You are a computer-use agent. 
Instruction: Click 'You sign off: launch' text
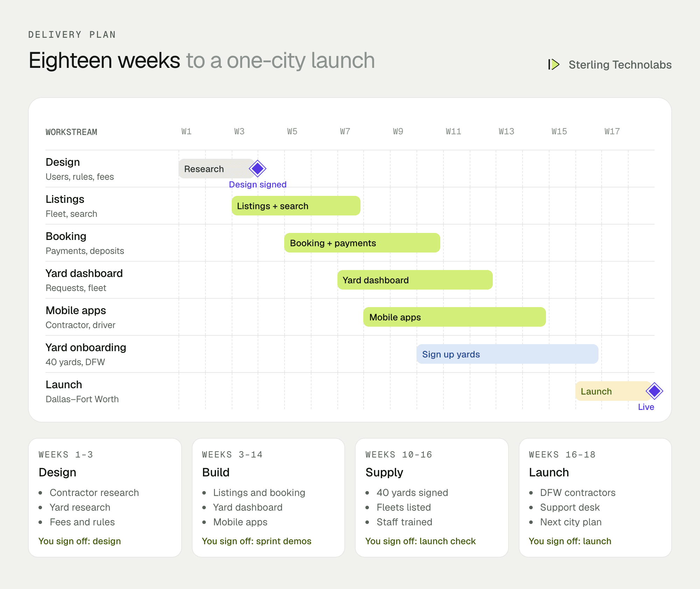tap(570, 541)
